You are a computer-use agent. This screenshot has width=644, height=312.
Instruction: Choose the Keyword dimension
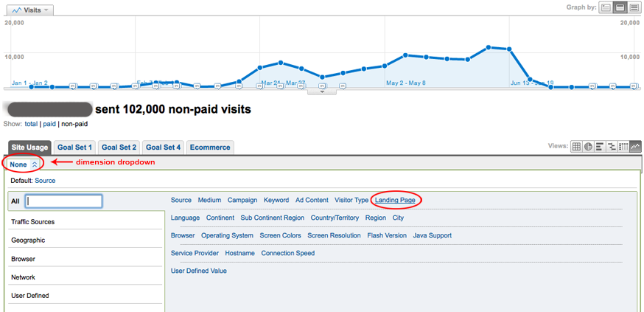(276, 200)
